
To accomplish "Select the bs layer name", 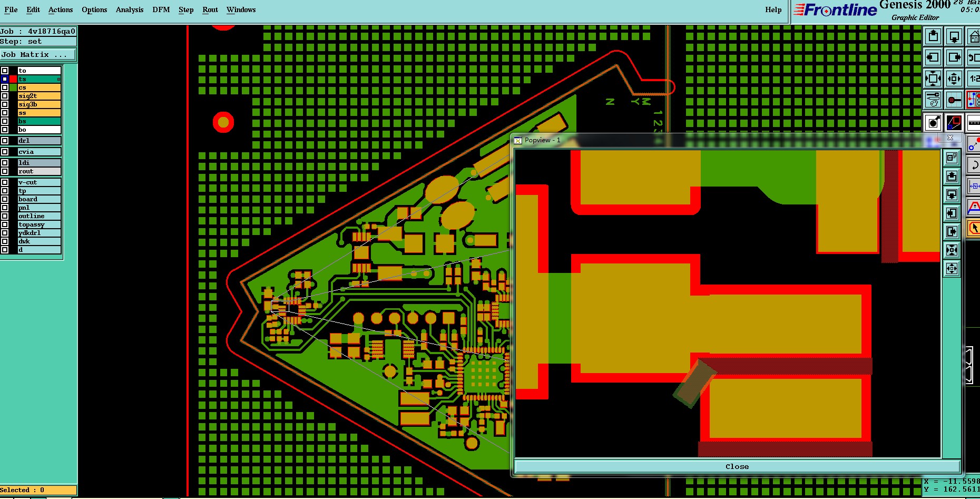I will pyautogui.click(x=40, y=121).
